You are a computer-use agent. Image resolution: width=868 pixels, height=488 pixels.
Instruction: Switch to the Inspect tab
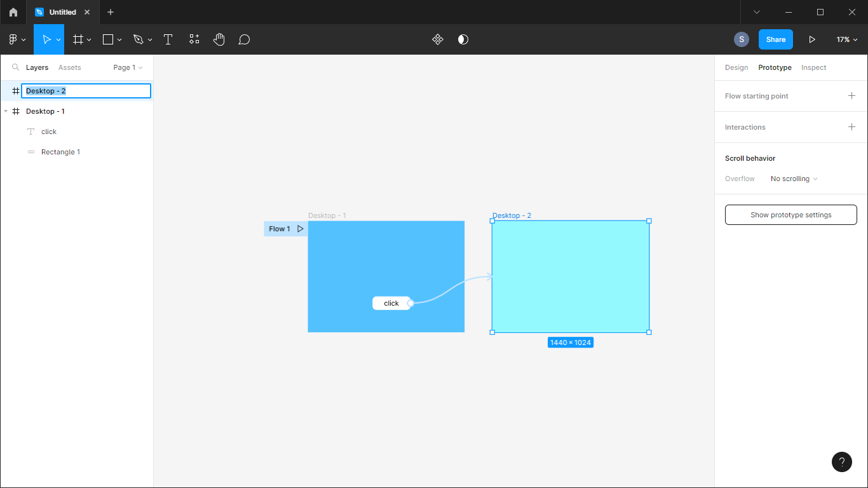[x=813, y=67]
